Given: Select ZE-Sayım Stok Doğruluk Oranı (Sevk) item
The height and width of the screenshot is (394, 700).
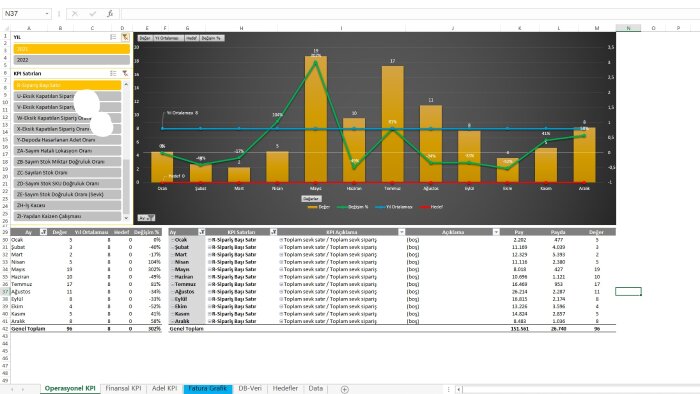Looking at the screenshot, I should (x=67, y=194).
